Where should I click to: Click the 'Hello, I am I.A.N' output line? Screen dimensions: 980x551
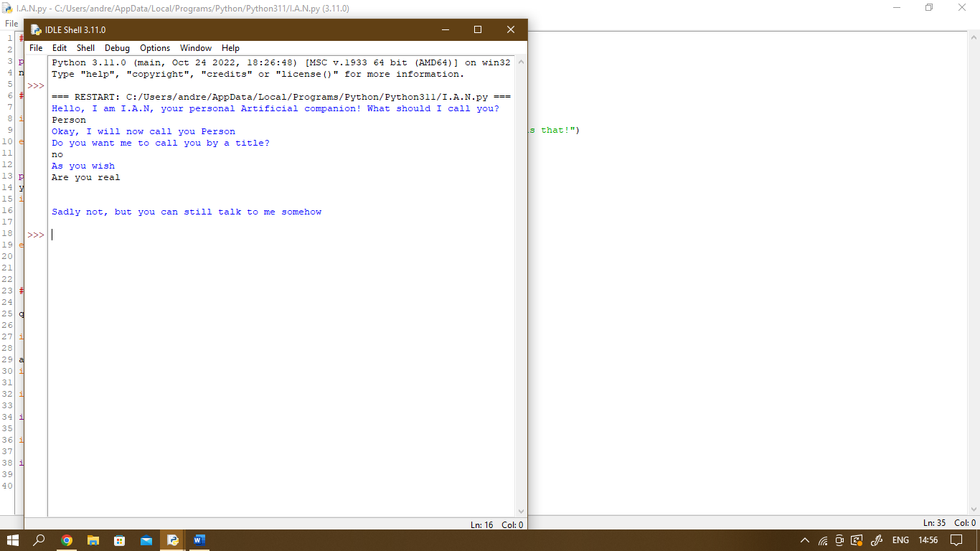[275, 108]
